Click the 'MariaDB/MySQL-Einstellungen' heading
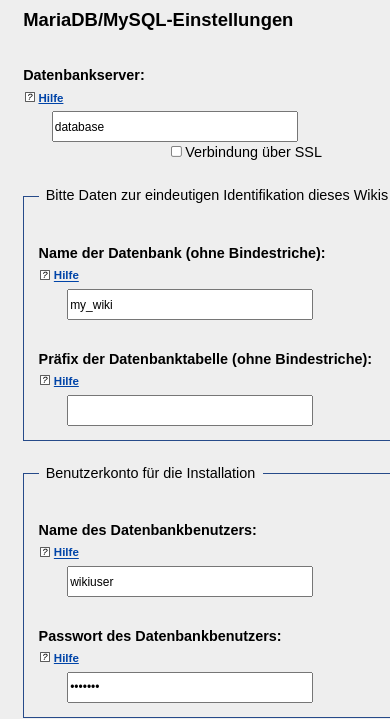 (158, 21)
